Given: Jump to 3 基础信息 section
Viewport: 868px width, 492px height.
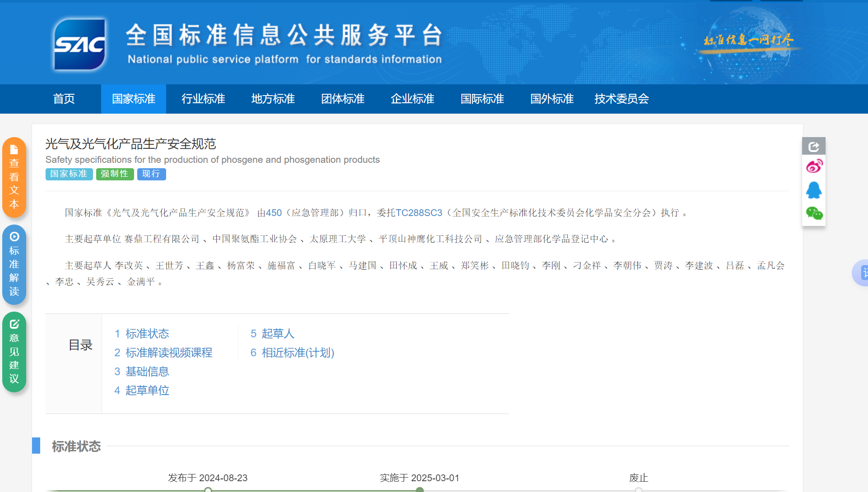Looking at the screenshot, I should 142,372.
